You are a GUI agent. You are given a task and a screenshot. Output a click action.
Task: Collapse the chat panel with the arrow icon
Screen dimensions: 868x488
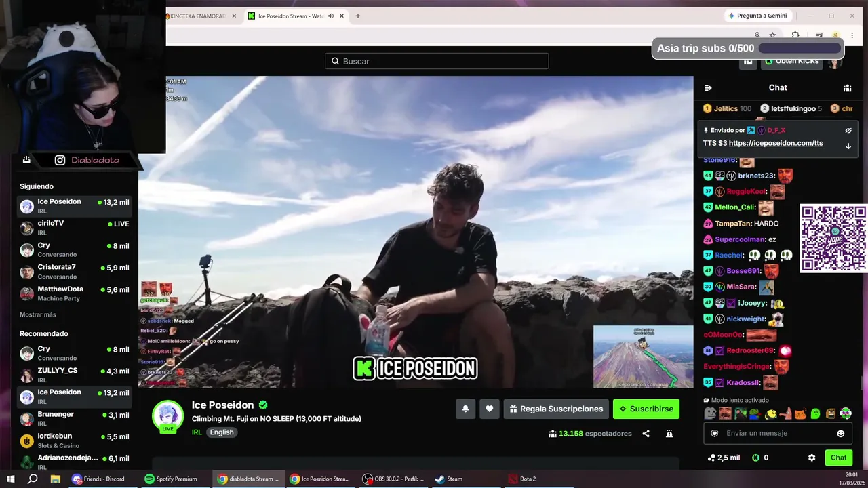tap(708, 88)
